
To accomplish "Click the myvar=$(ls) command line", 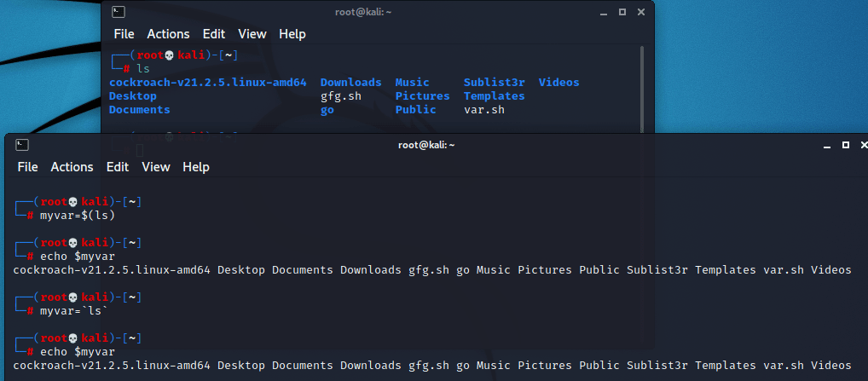I will (78, 215).
